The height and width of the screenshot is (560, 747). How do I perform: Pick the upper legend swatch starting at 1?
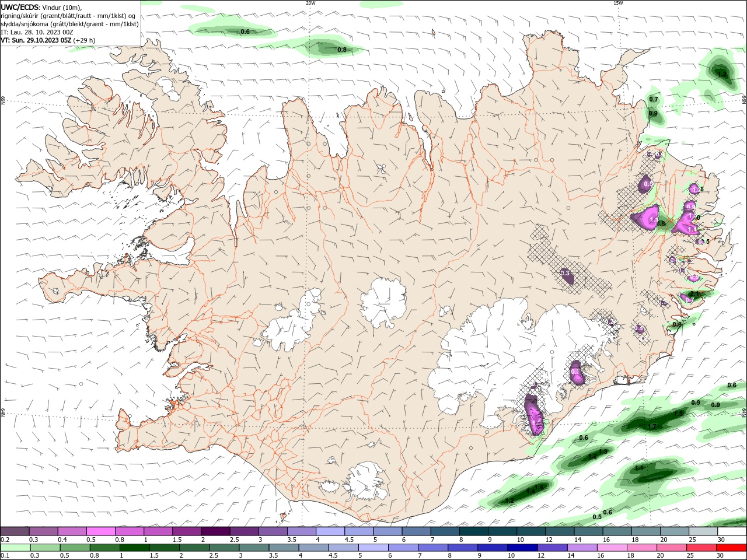158,531
